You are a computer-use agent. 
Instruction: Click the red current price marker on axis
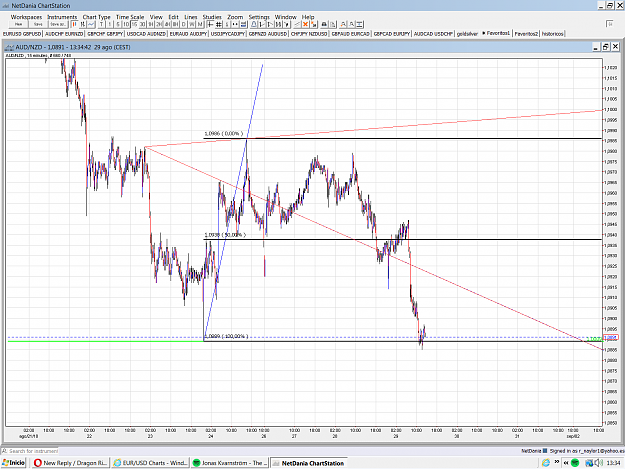610,338
